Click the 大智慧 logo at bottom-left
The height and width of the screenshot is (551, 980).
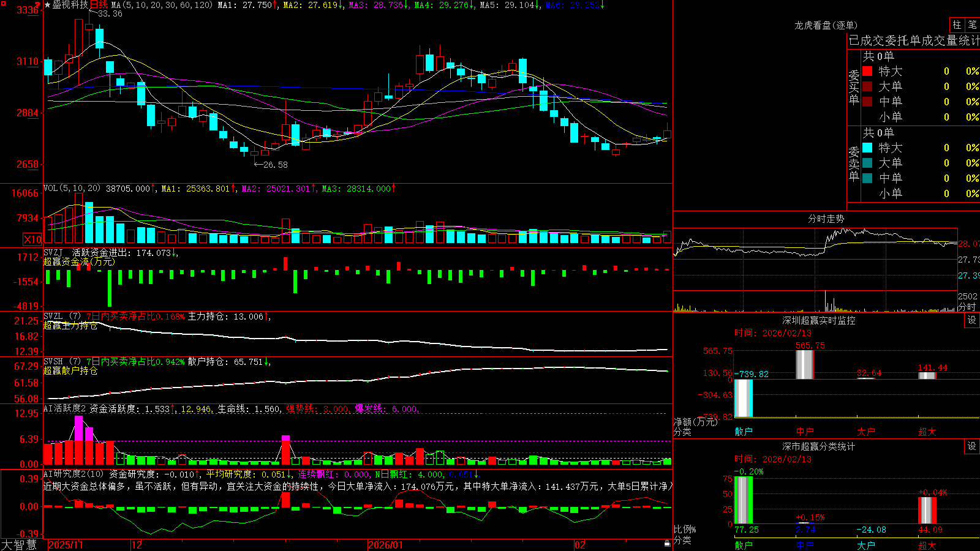pos(19,545)
